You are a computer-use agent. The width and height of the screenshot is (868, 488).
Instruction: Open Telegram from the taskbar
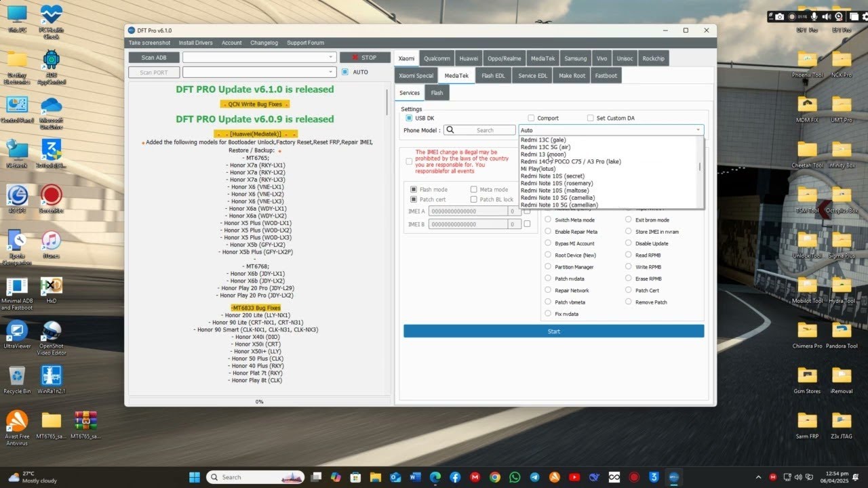tap(534, 477)
